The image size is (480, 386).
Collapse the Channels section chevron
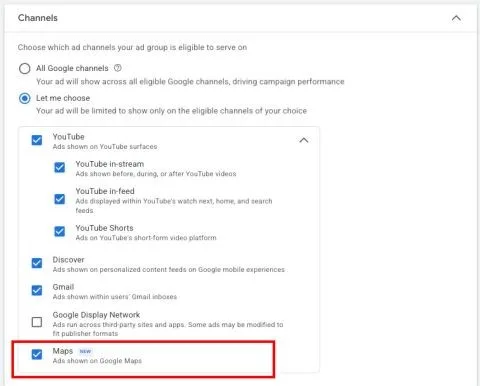[x=456, y=18]
